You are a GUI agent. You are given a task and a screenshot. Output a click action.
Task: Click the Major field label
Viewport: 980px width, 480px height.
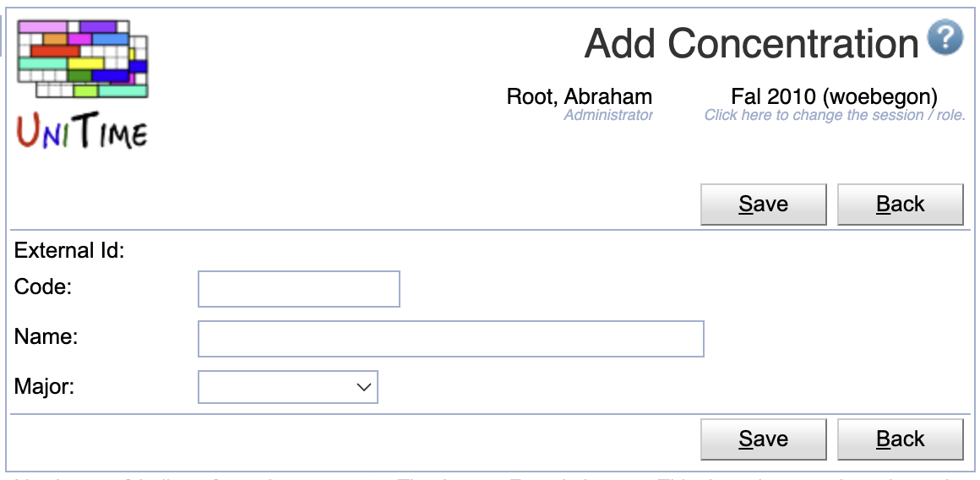[44, 386]
